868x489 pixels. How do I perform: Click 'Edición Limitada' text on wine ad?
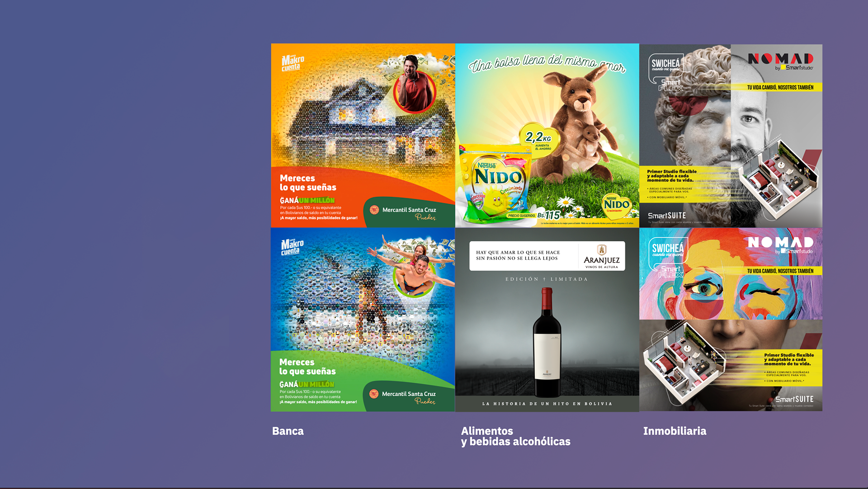click(547, 279)
